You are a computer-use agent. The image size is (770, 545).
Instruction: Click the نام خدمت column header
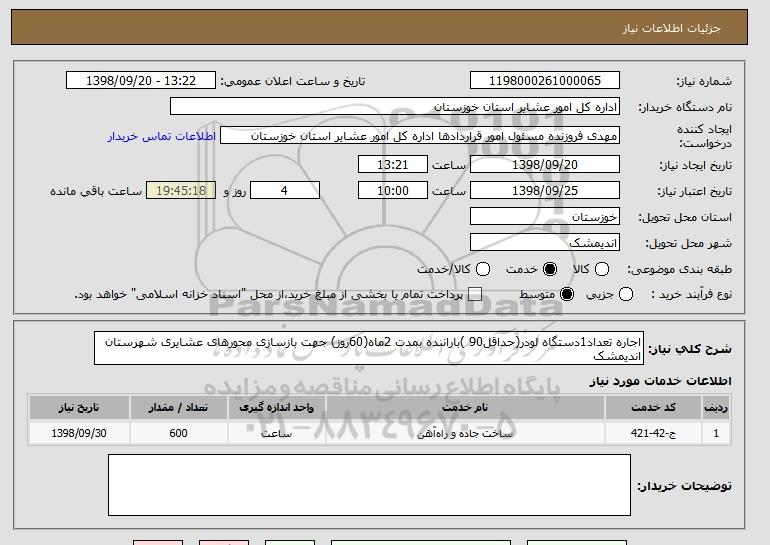pyautogui.click(x=465, y=408)
